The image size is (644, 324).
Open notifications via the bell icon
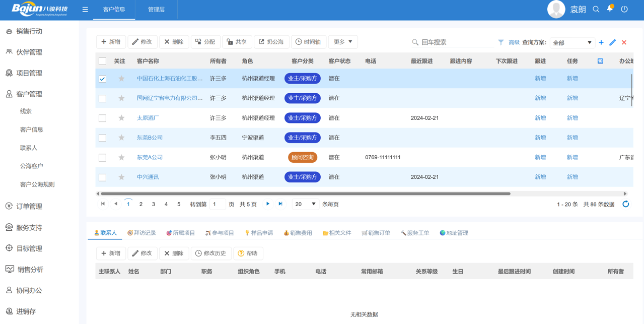coord(609,9)
